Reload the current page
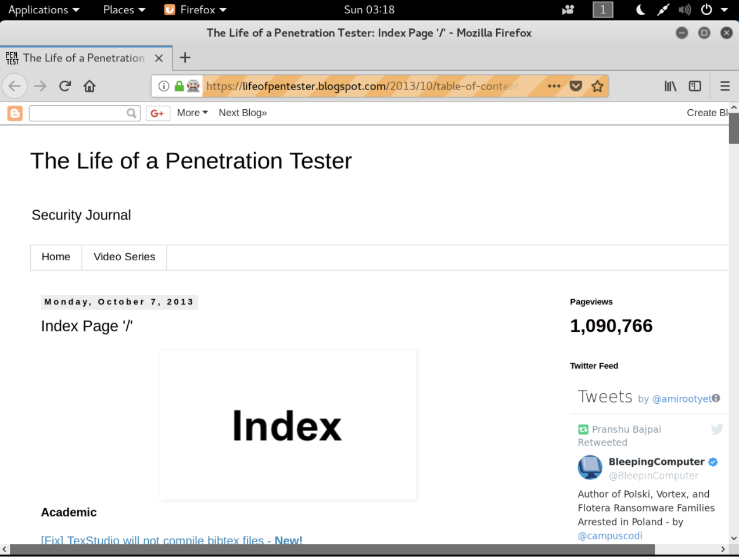Screen dimensions: 739x560 [64, 86]
